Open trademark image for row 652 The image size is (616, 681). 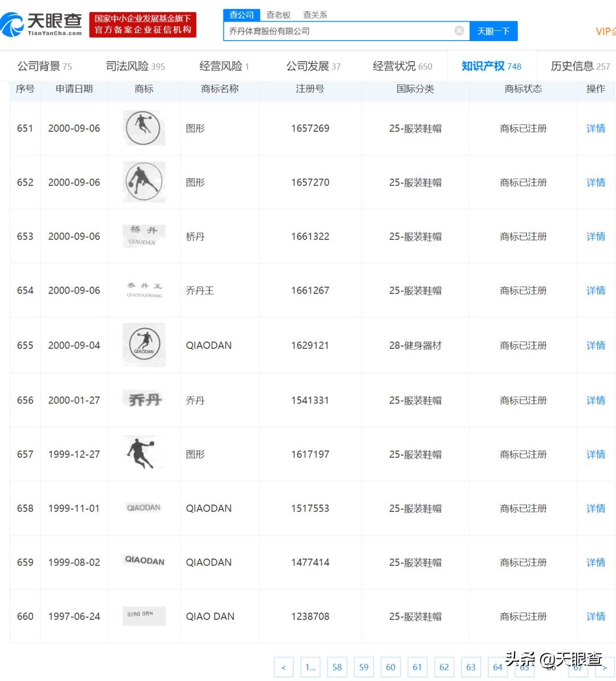tap(144, 182)
